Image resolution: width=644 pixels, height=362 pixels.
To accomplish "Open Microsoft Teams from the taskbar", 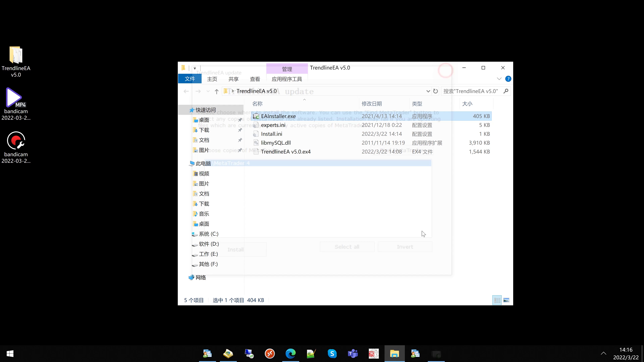I will coord(353,353).
